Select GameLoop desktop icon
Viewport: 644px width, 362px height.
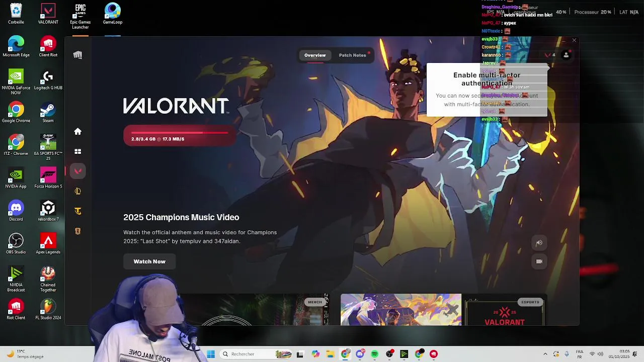[x=113, y=14]
